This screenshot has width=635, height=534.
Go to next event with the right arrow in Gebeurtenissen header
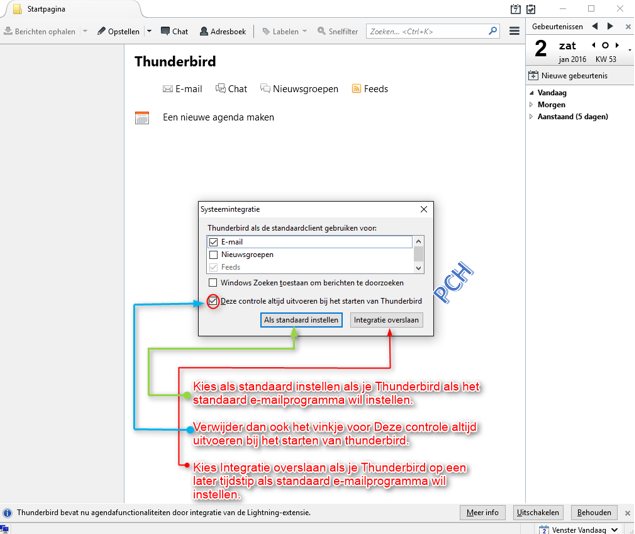pos(610,26)
